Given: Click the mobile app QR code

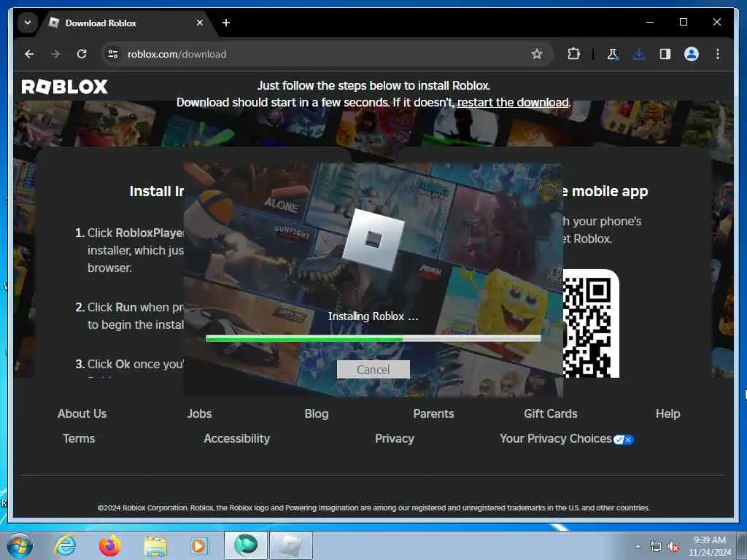Looking at the screenshot, I should [x=591, y=324].
